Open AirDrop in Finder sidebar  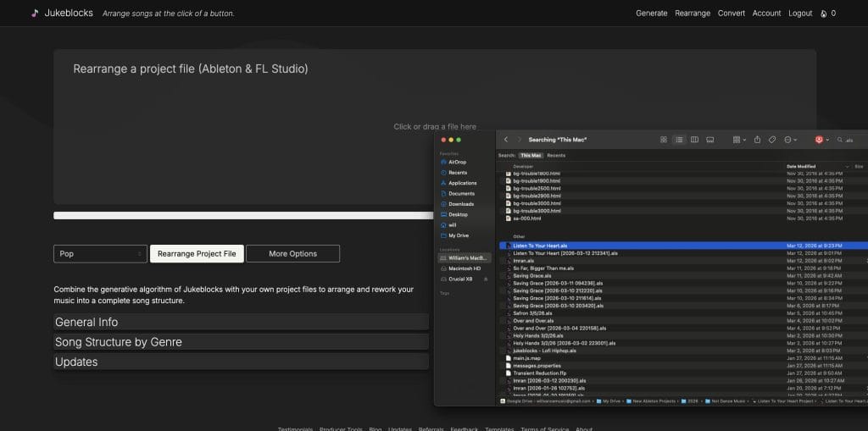pos(457,162)
